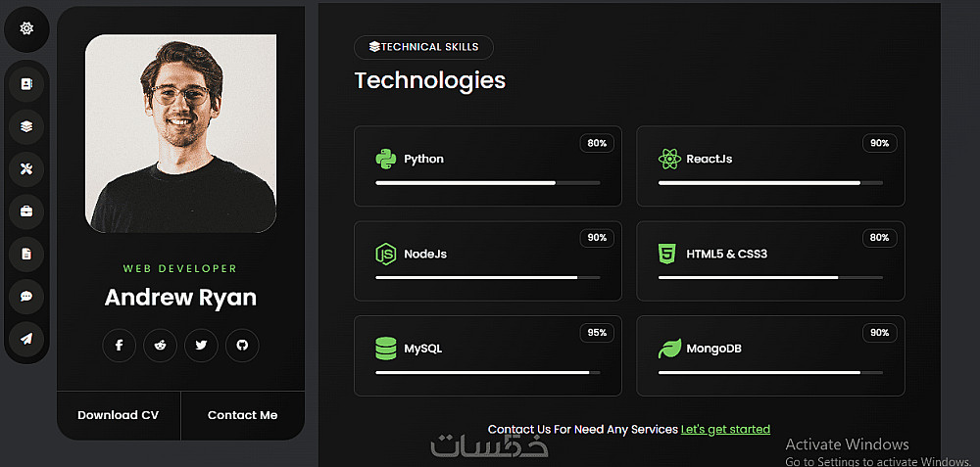Image resolution: width=980 pixels, height=467 pixels.
Task: Click Andrew Ryan's profile photo
Action: pyautogui.click(x=180, y=134)
